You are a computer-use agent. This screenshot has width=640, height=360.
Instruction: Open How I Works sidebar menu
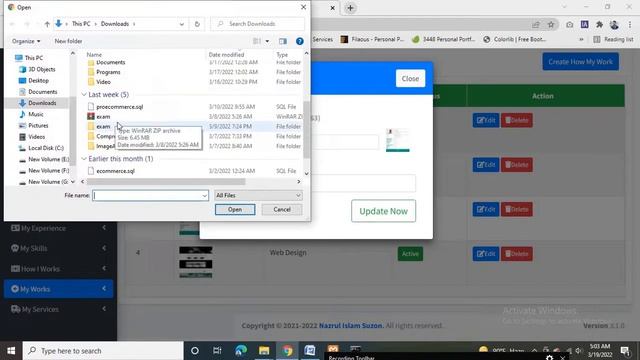pyautogui.click(x=58, y=269)
